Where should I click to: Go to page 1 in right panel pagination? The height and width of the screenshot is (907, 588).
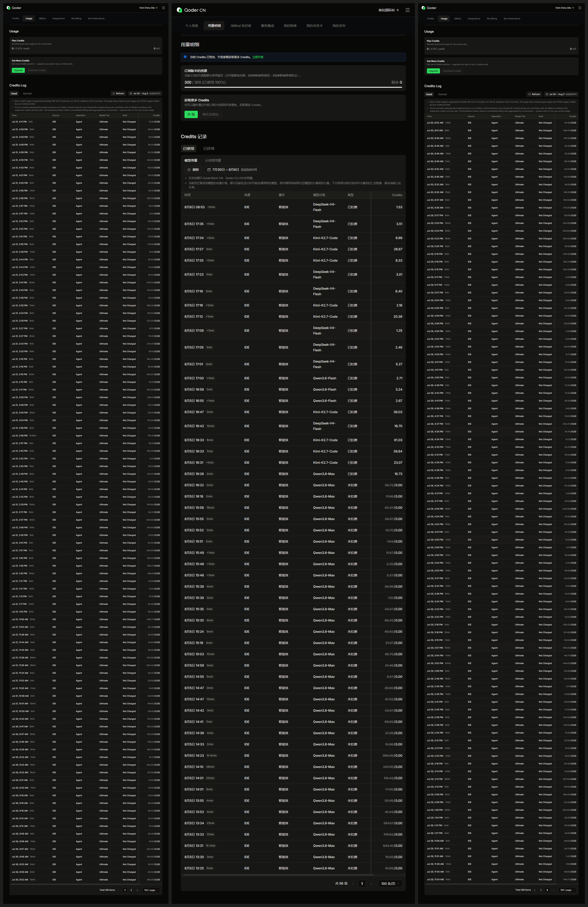click(541, 890)
